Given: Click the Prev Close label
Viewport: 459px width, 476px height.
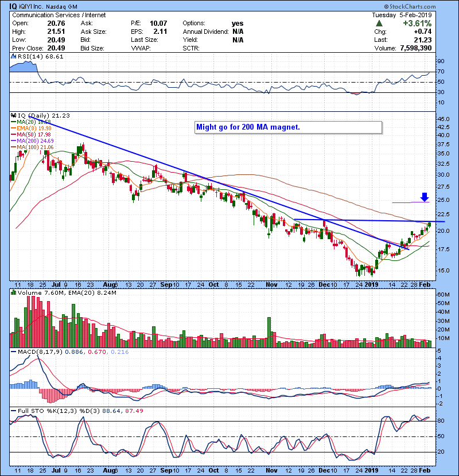Looking at the screenshot, I should pos(28,48).
